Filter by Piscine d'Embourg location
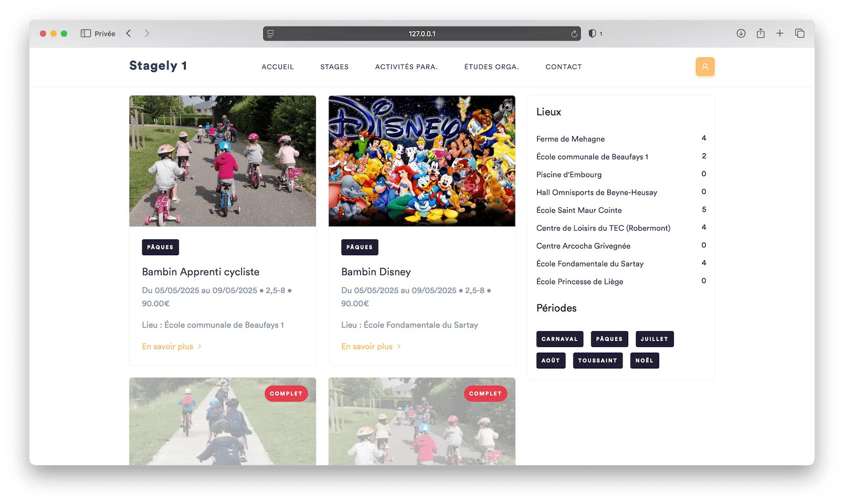This screenshot has width=844, height=504. [569, 175]
